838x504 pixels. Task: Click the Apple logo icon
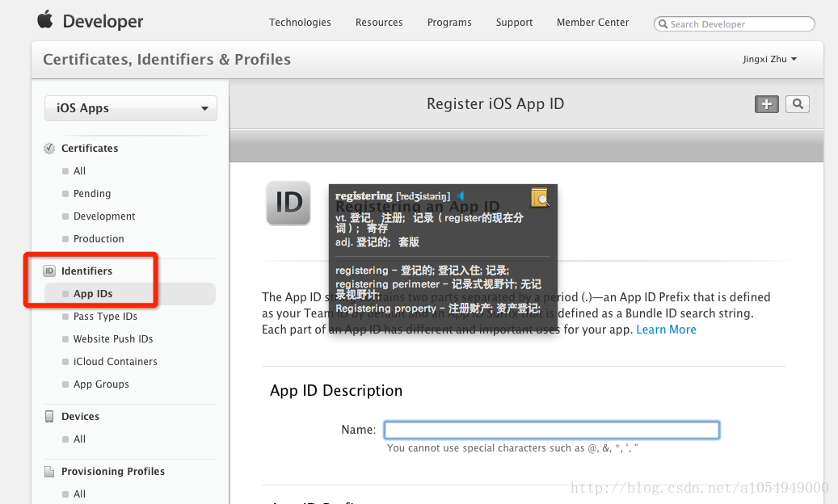45,19
